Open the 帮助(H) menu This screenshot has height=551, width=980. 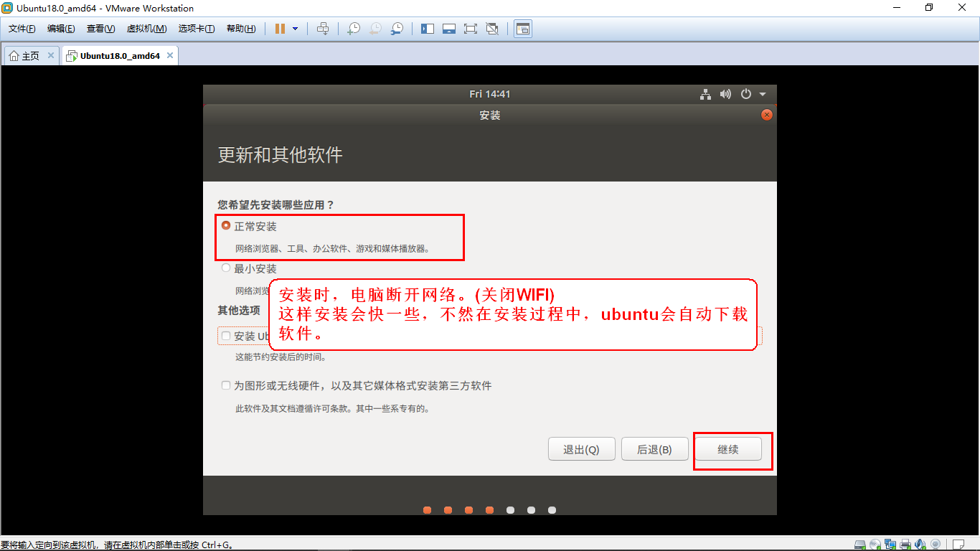241,29
